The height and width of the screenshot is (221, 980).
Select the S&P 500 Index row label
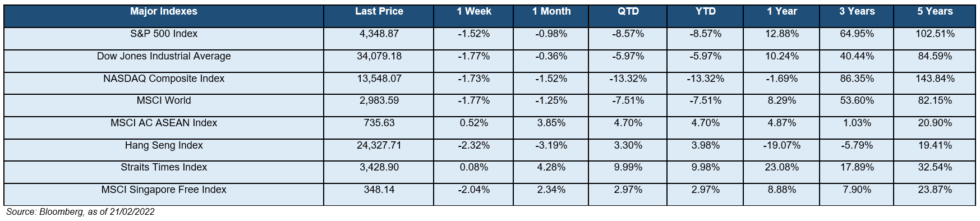[164, 34]
